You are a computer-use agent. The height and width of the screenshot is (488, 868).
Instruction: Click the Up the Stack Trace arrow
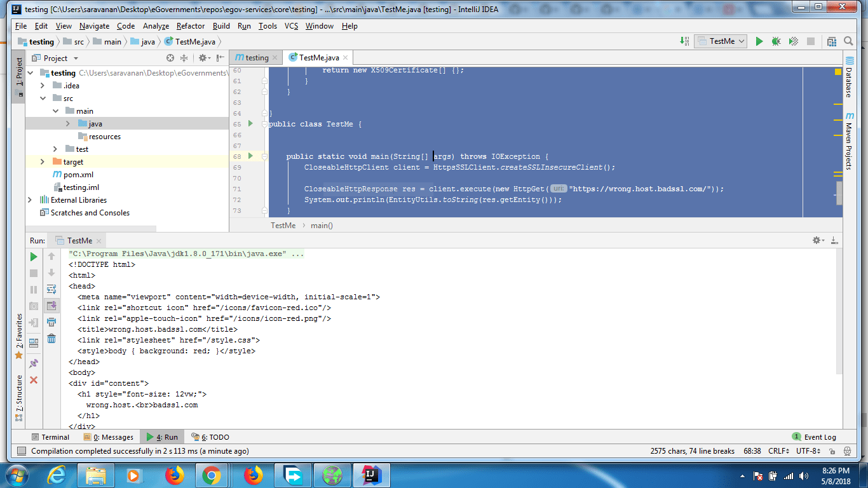coord(51,257)
